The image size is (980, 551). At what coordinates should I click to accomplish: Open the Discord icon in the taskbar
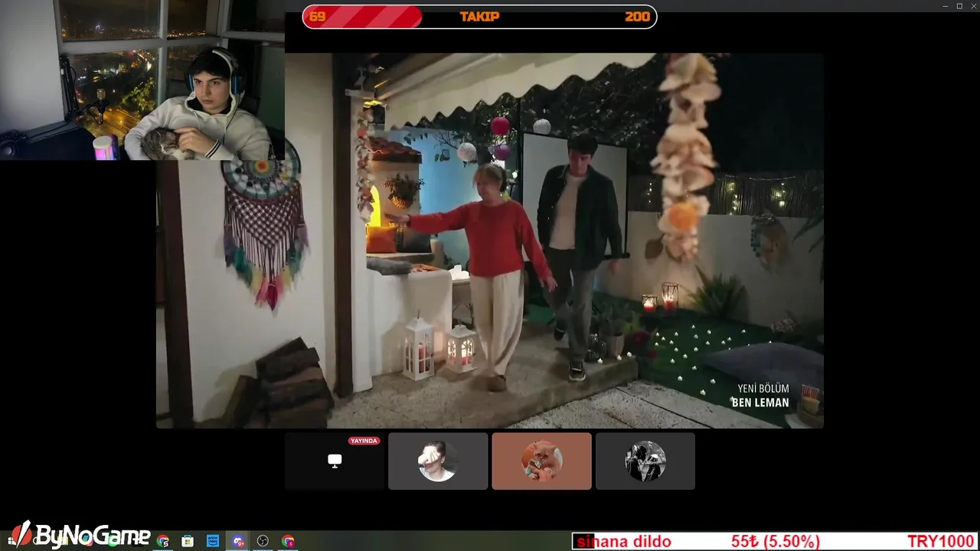pos(238,541)
